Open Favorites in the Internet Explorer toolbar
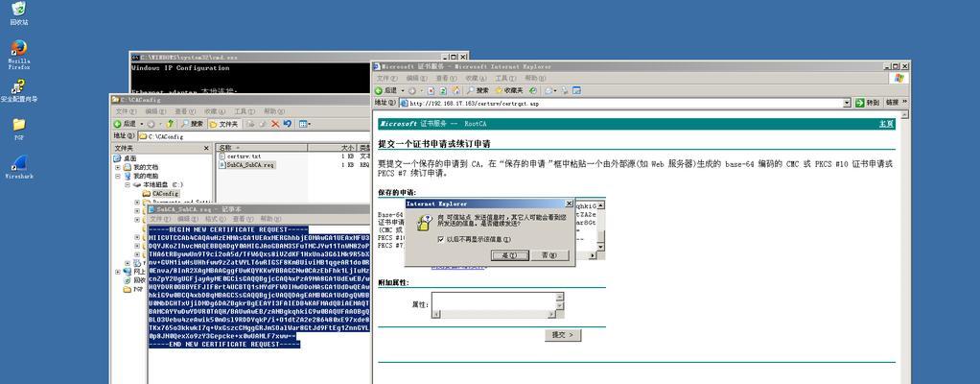This screenshot has height=384, width=980. pyautogui.click(x=509, y=90)
